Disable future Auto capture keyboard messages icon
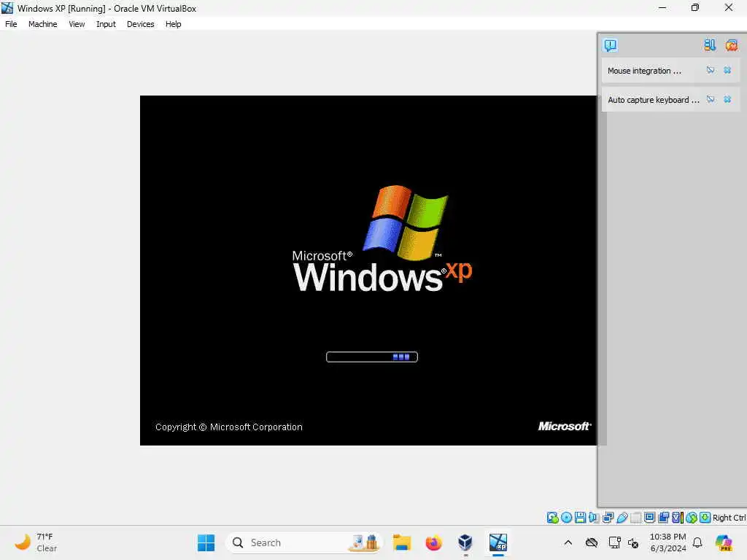This screenshot has width=747, height=560. [711, 99]
